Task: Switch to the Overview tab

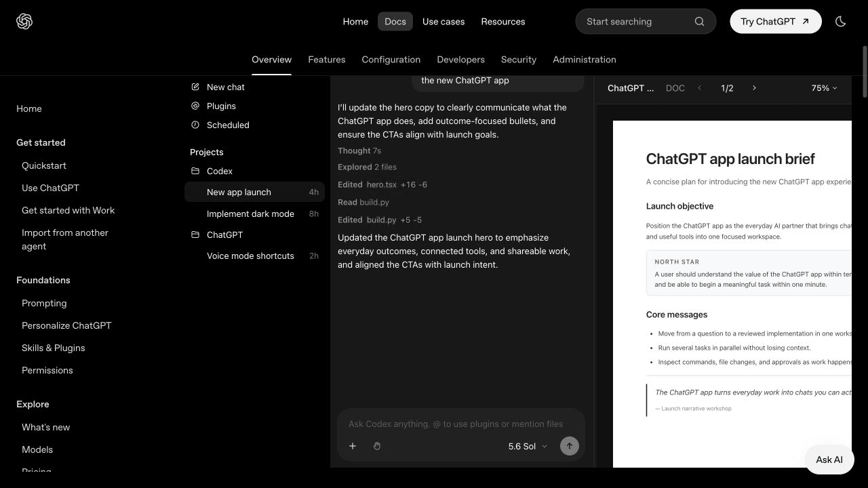Action: (x=271, y=60)
